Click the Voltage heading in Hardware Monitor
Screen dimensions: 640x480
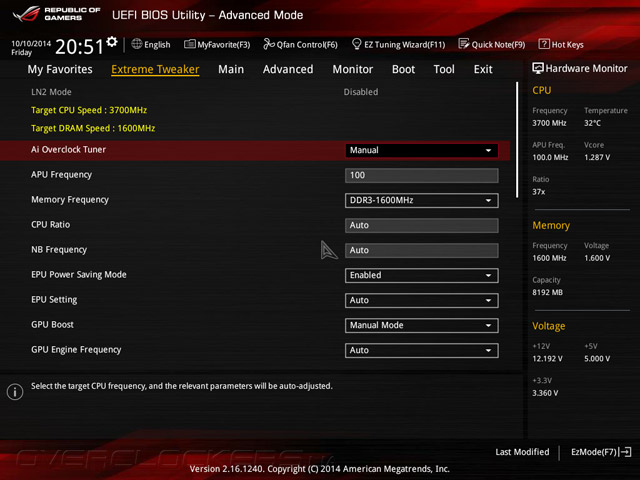(x=549, y=326)
